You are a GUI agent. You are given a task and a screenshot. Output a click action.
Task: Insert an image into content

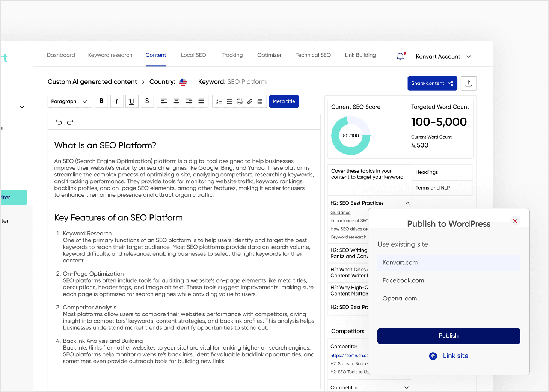(x=240, y=101)
